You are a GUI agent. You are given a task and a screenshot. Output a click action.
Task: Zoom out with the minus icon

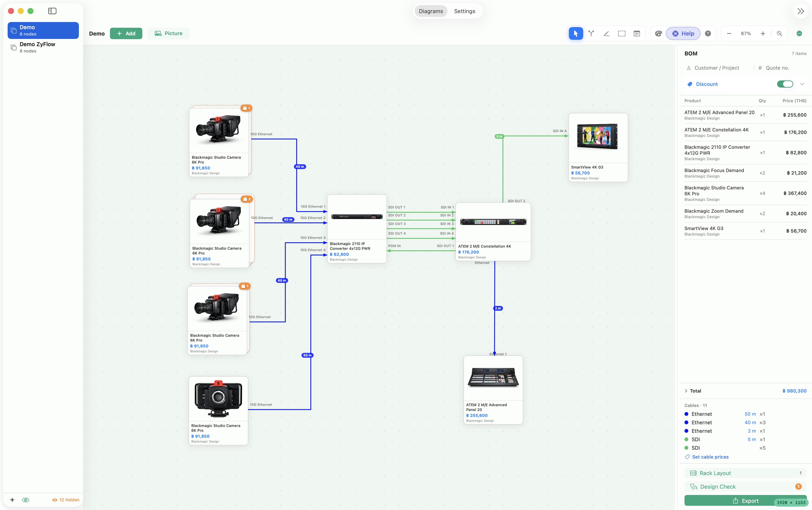729,33
